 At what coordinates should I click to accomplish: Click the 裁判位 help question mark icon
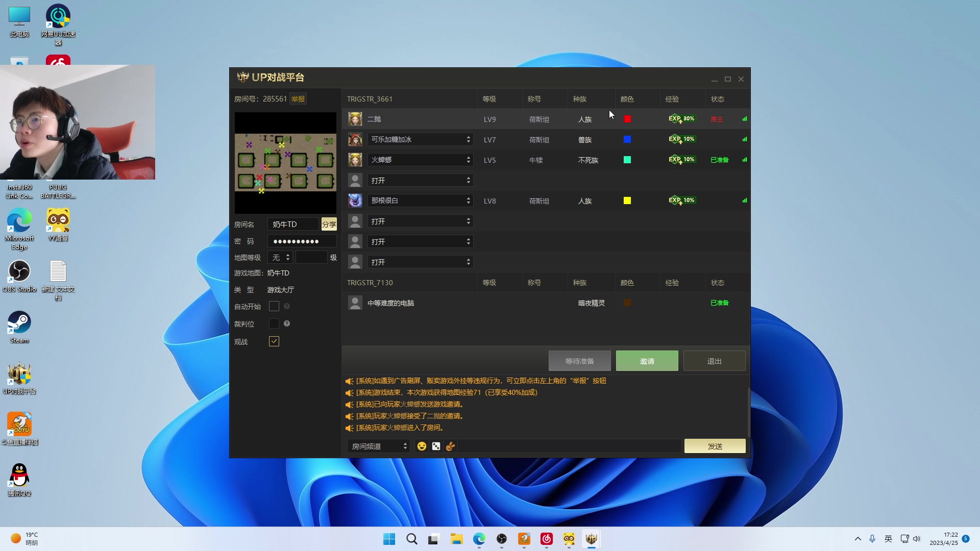click(287, 323)
